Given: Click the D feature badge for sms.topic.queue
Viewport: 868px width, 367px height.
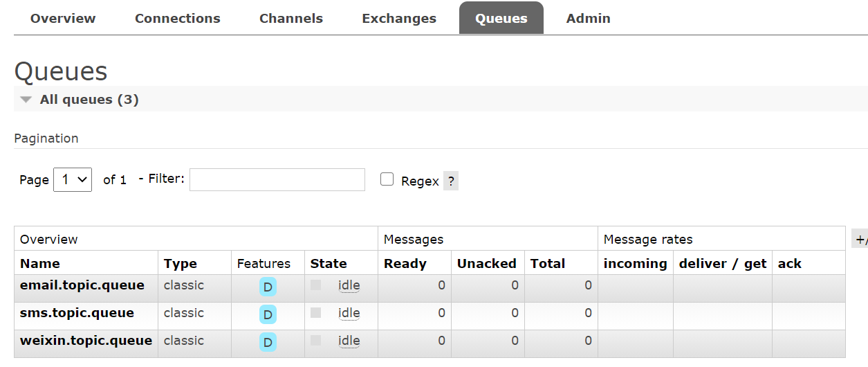Looking at the screenshot, I should (268, 315).
